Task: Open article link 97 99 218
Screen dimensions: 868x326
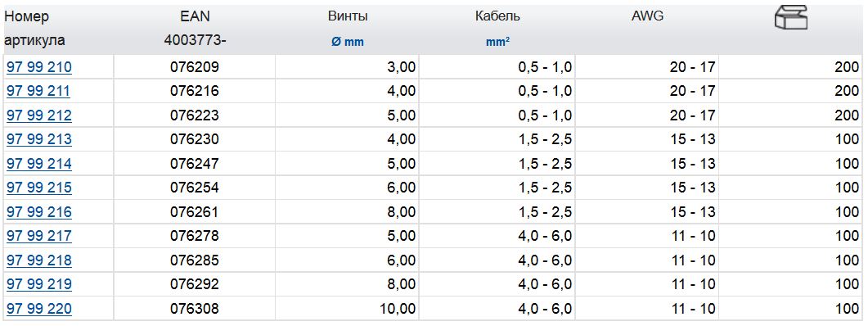Action: (x=38, y=260)
